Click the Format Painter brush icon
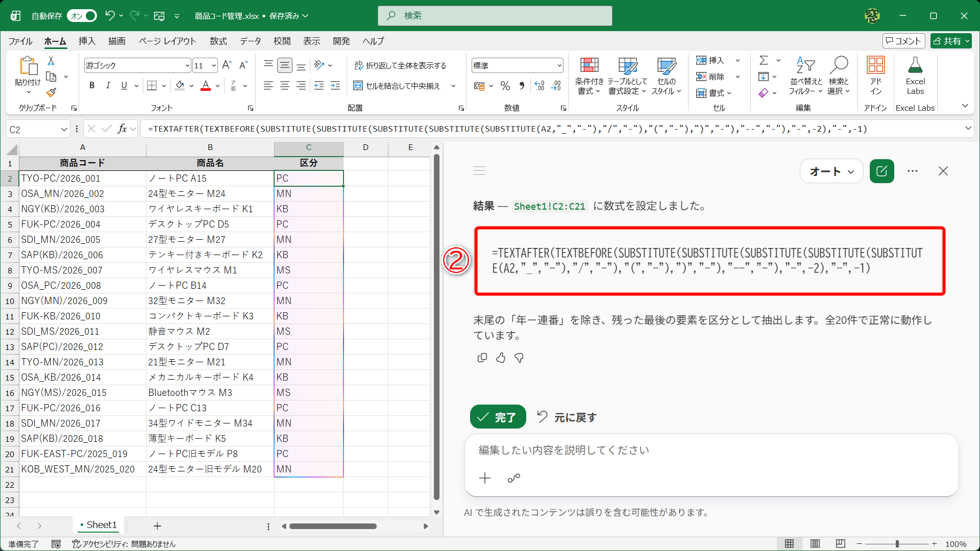This screenshot has width=980, height=551. 51,92
